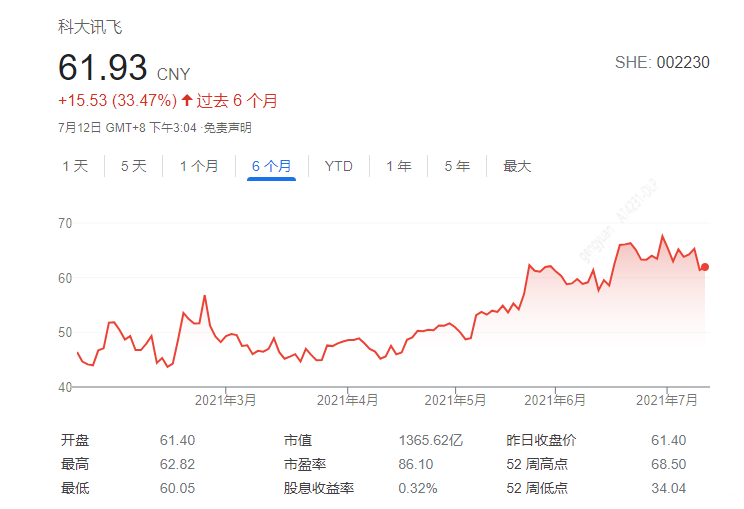Click the 52 周低点 label
Screen dimensions: 744x509
537,488
